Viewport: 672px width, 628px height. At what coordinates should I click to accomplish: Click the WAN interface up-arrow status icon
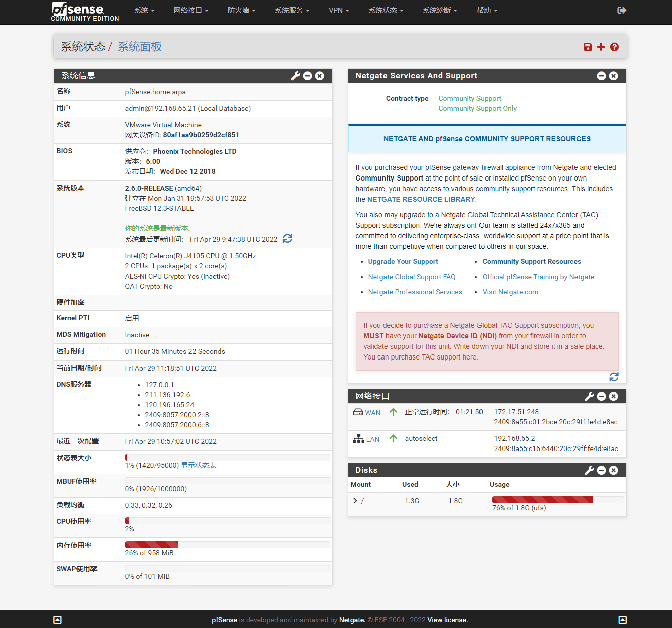(394, 412)
